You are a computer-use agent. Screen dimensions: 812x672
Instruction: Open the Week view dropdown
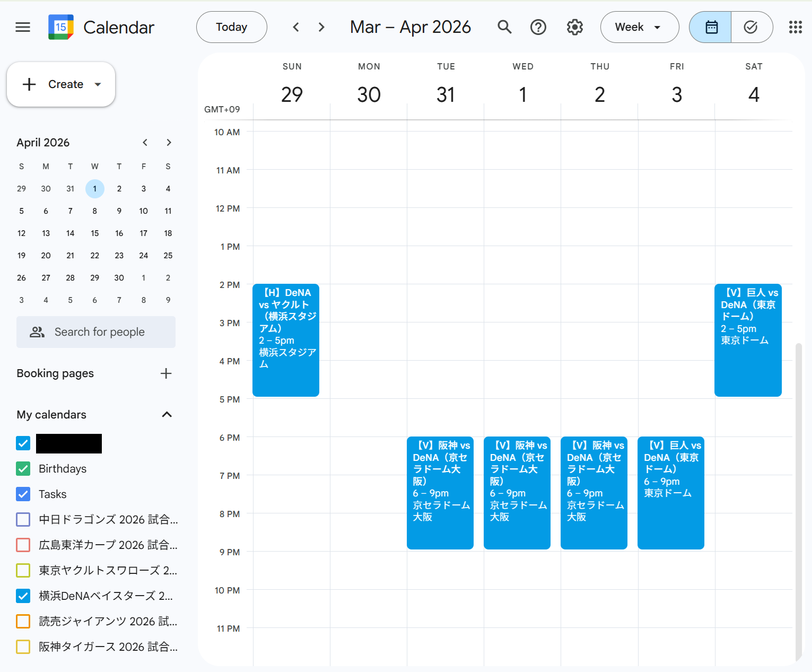coord(639,27)
